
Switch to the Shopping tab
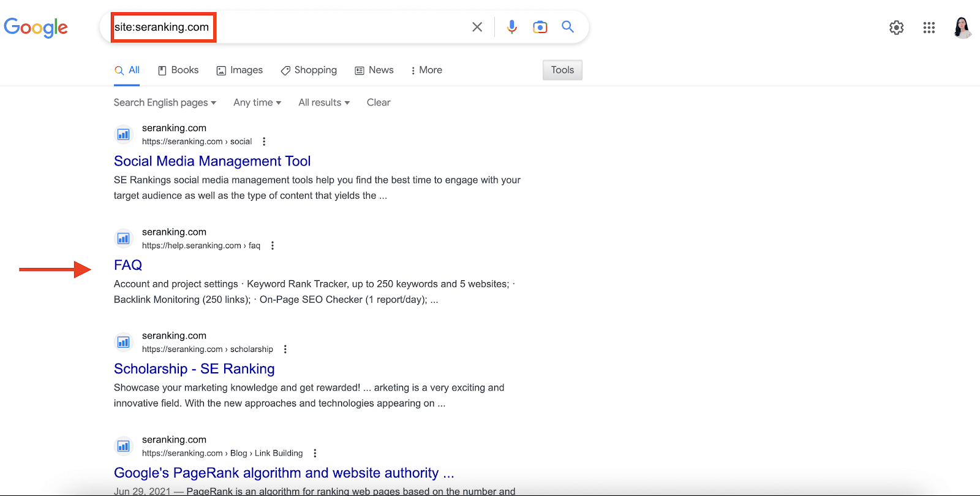click(x=309, y=71)
